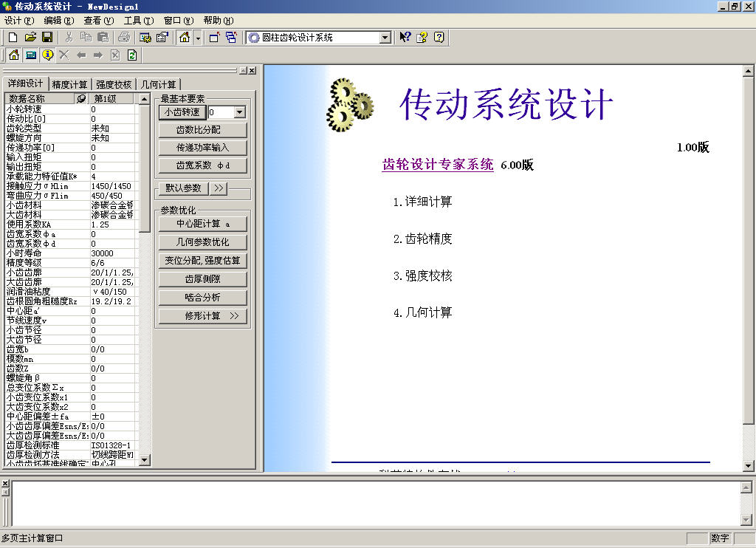Viewport: 756px width, 548px height.
Task: Click the cascade windows icon
Action: (231, 38)
